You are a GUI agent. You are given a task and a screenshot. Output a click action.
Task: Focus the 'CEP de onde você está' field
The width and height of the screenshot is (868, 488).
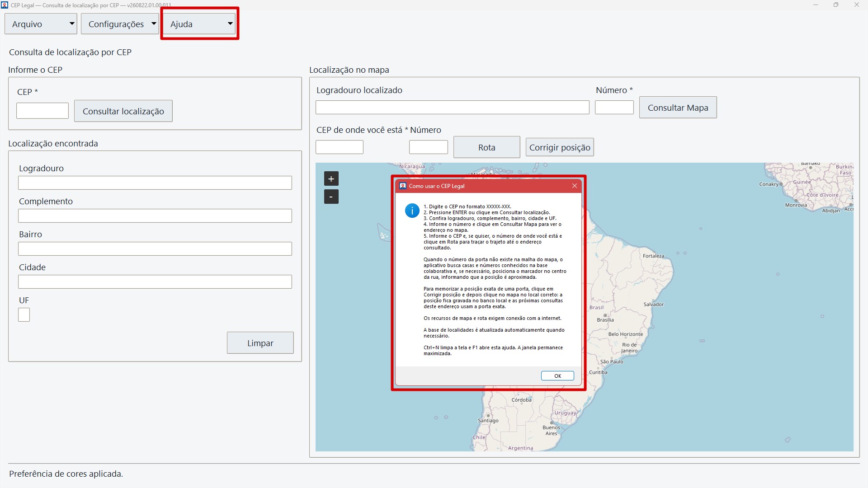(x=339, y=147)
